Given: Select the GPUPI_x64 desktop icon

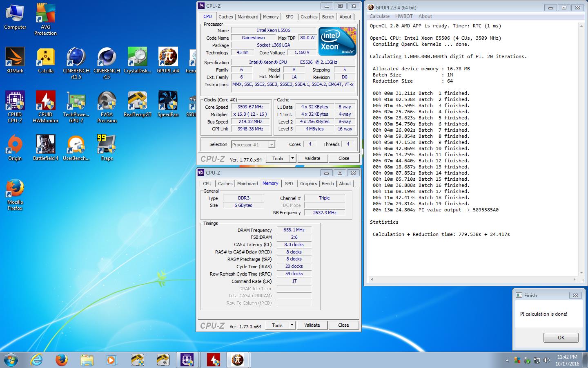Looking at the screenshot, I should click(x=168, y=60).
